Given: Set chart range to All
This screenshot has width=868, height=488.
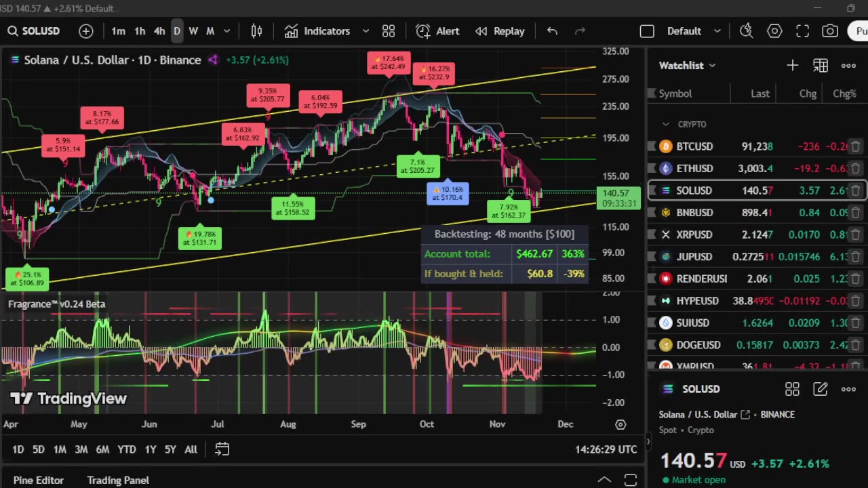Looking at the screenshot, I should (191, 449).
